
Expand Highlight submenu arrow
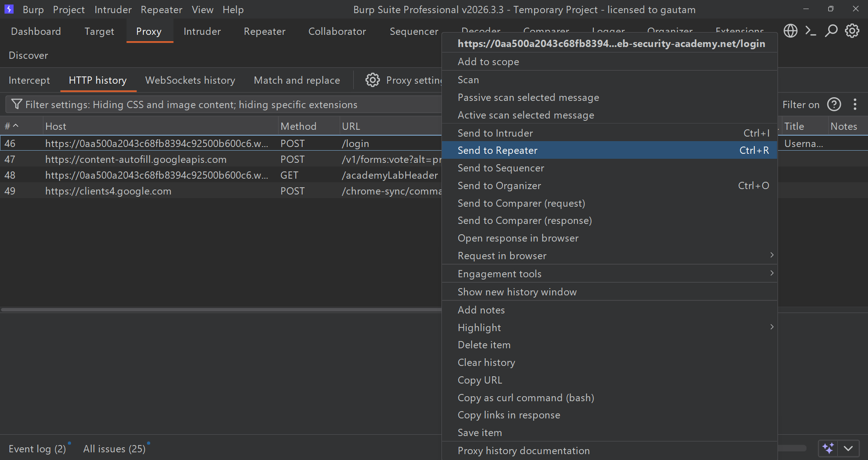(x=772, y=327)
